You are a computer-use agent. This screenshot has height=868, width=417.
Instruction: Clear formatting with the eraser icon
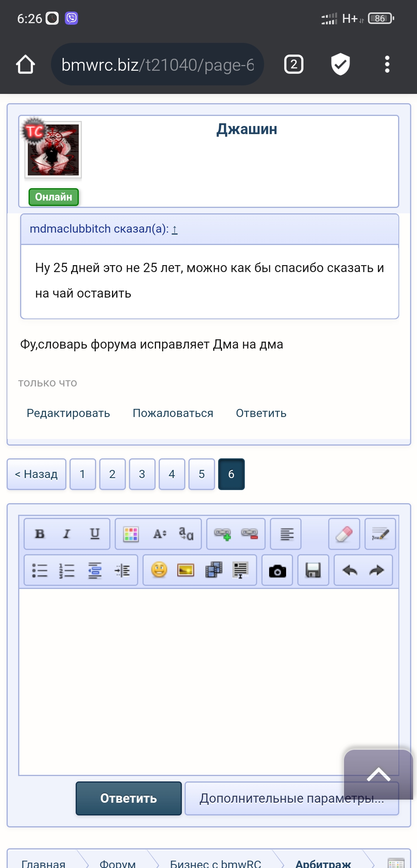[344, 534]
